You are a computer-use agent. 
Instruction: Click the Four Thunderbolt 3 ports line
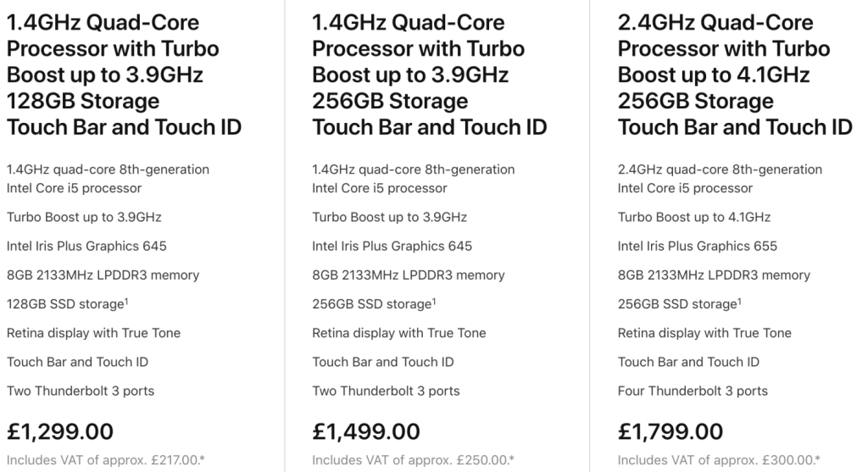click(x=693, y=391)
